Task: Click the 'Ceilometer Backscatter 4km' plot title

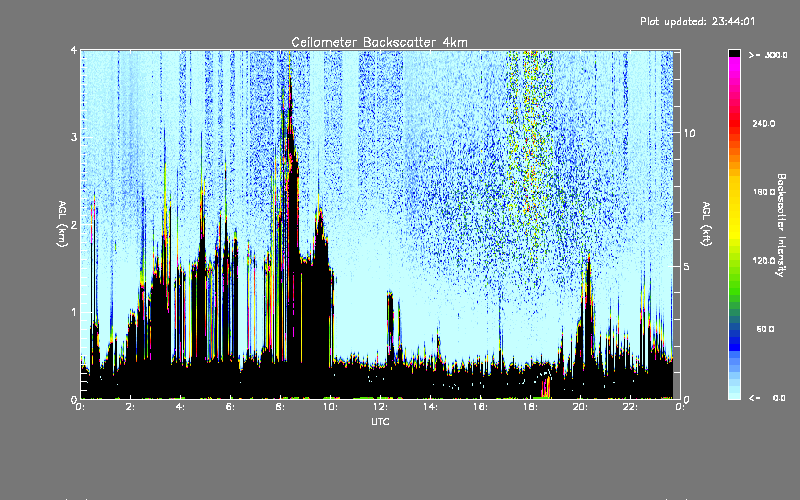Action: point(379,42)
